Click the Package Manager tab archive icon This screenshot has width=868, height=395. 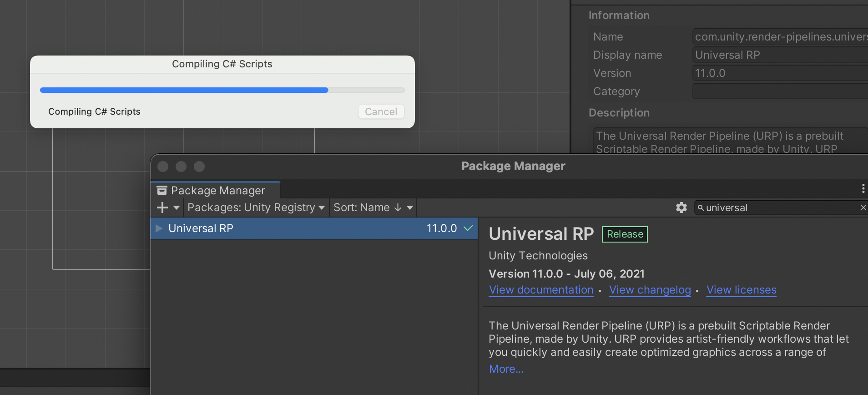(x=162, y=190)
